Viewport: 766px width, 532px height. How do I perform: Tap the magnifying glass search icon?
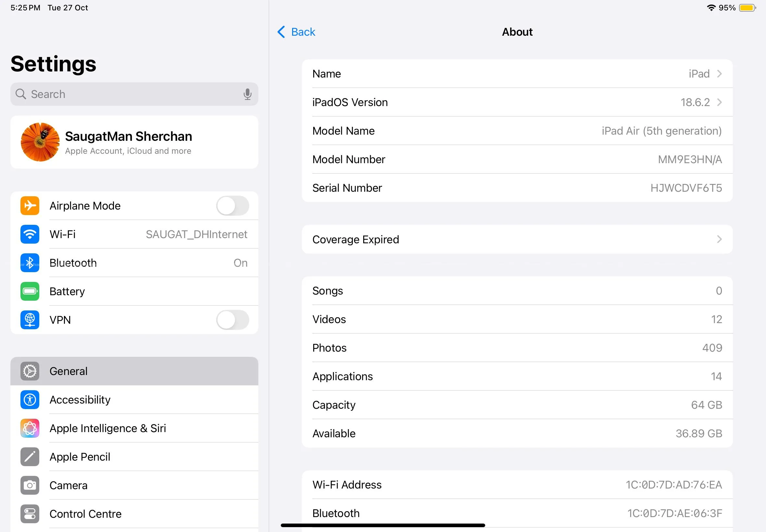coord(21,94)
